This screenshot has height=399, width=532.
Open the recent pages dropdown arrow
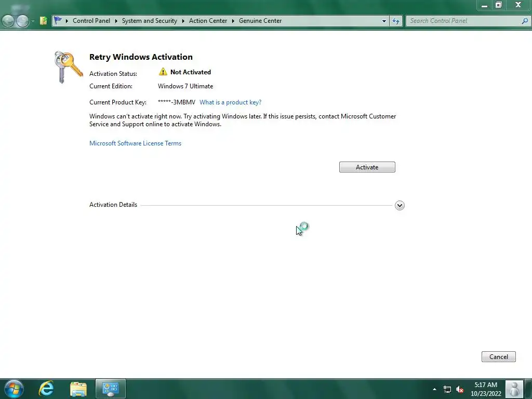pyautogui.click(x=33, y=21)
